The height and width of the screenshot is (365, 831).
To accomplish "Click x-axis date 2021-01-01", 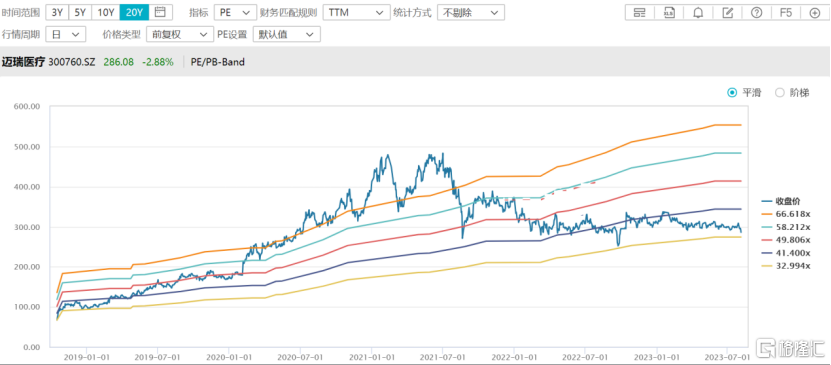I will pyautogui.click(x=372, y=358).
